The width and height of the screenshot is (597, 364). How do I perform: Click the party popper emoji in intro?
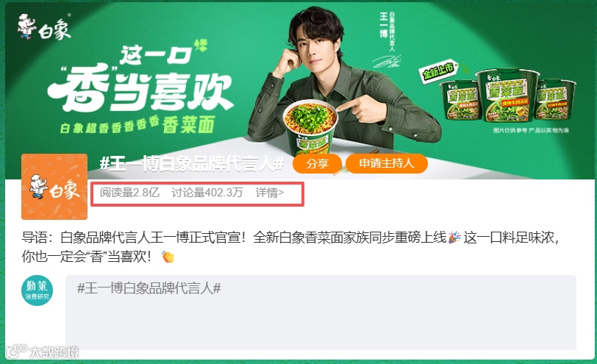(454, 238)
